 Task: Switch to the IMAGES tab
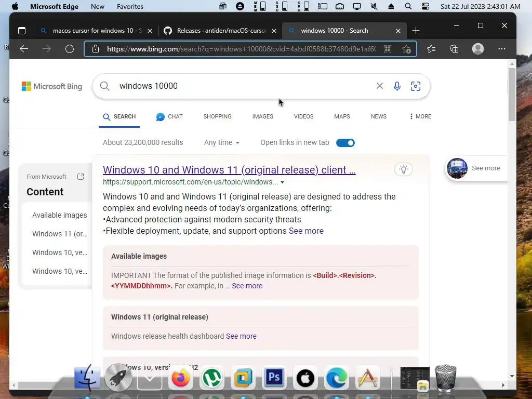(262, 116)
